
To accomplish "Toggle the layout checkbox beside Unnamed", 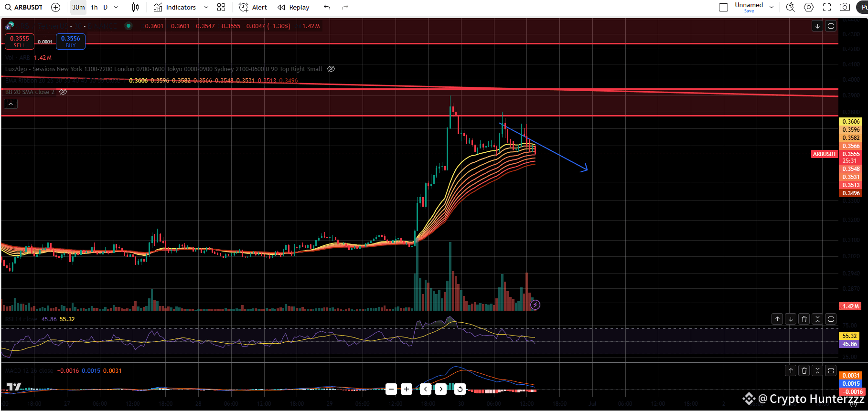I will (723, 7).
